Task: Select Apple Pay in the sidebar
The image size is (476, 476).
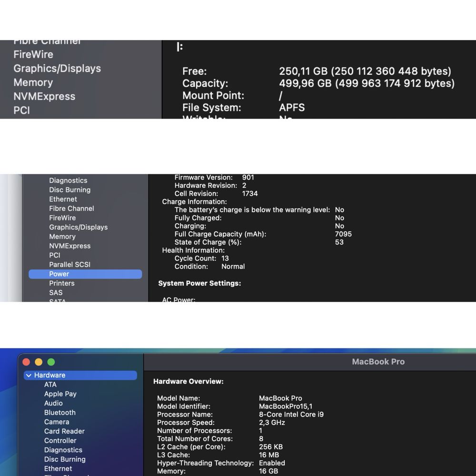Action: coord(60,394)
